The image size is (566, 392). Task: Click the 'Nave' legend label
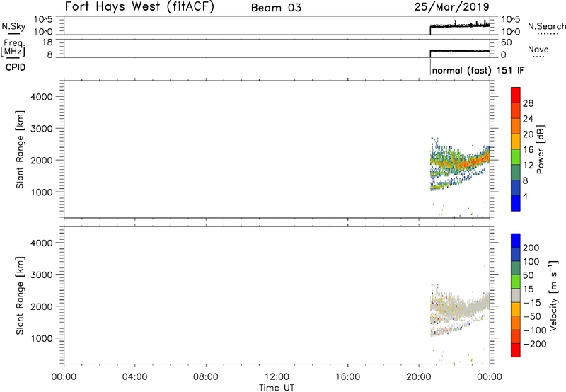pos(538,49)
